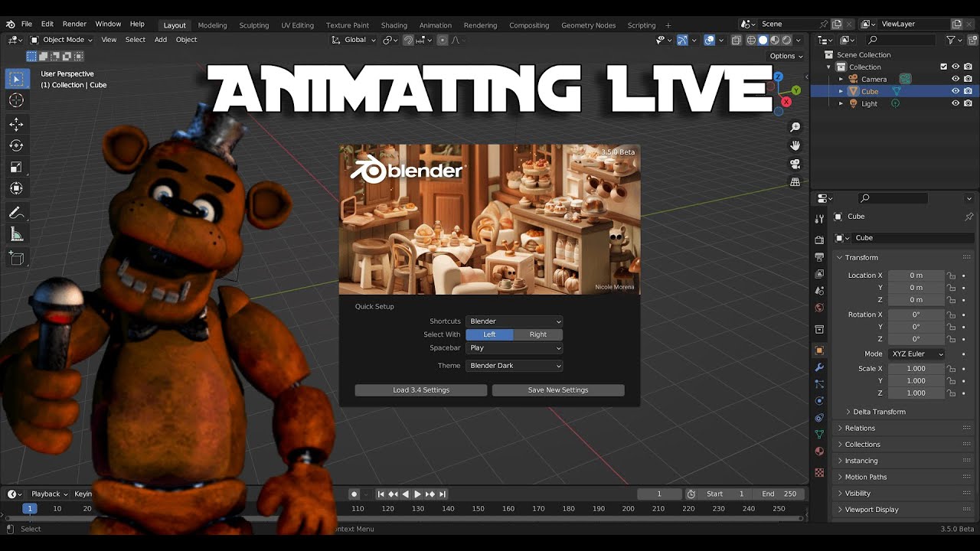Select the Scale tool
This screenshot has width=980, height=551.
(16, 167)
